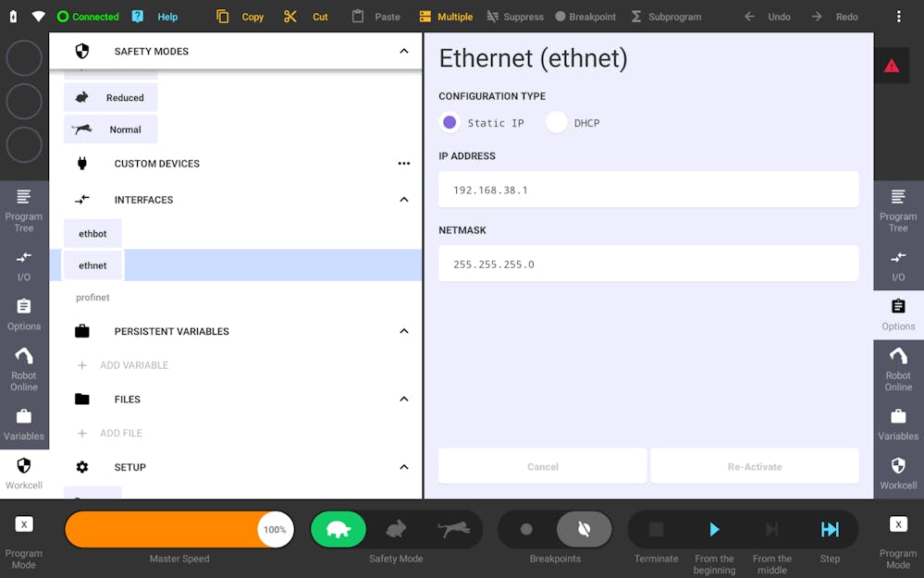The image size is (924, 578).
Task: Click the Wi-Fi status icon
Action: coord(38,17)
